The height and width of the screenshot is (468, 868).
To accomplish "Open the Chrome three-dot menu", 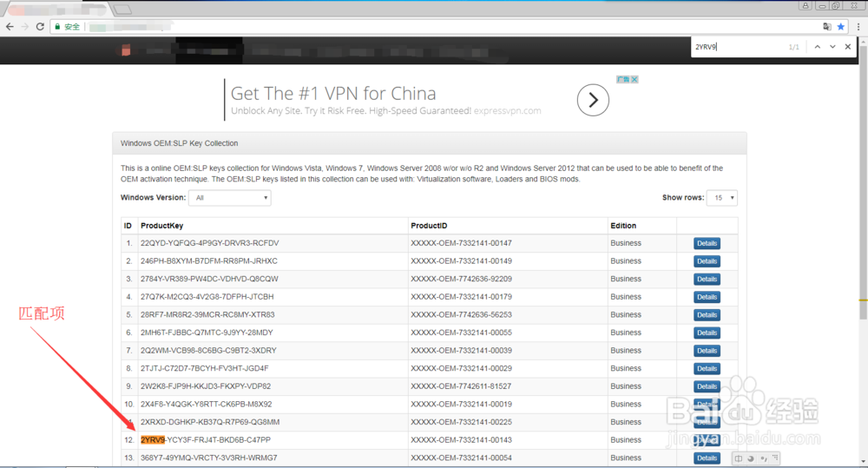I will (x=858, y=27).
